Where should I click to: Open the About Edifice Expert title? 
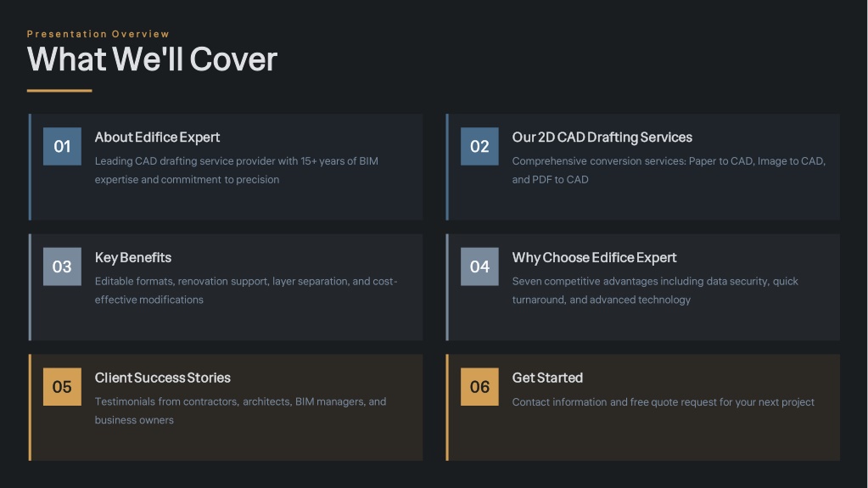[x=157, y=137]
